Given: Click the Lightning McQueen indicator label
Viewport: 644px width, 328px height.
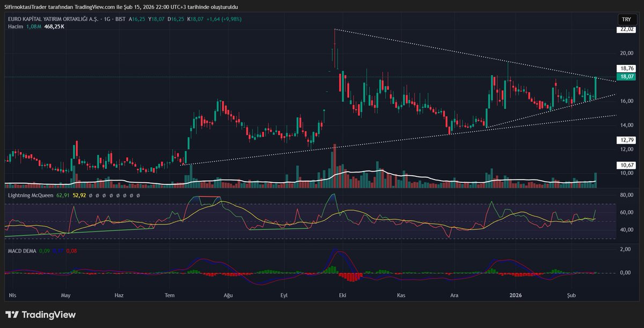Looking at the screenshot, I should click(x=30, y=196).
